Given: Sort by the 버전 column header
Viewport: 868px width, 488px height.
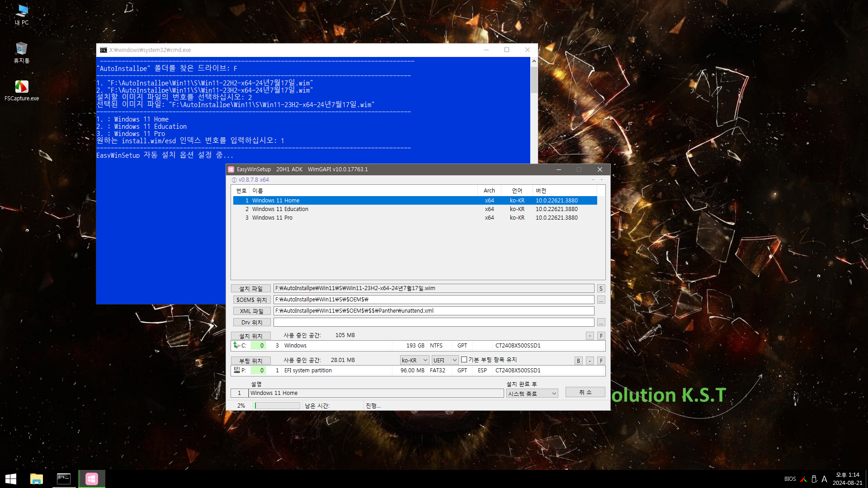Looking at the screenshot, I should click(565, 191).
